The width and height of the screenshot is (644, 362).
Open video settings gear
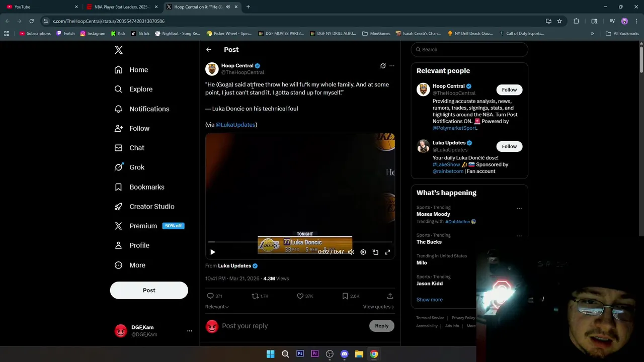tap(363, 252)
